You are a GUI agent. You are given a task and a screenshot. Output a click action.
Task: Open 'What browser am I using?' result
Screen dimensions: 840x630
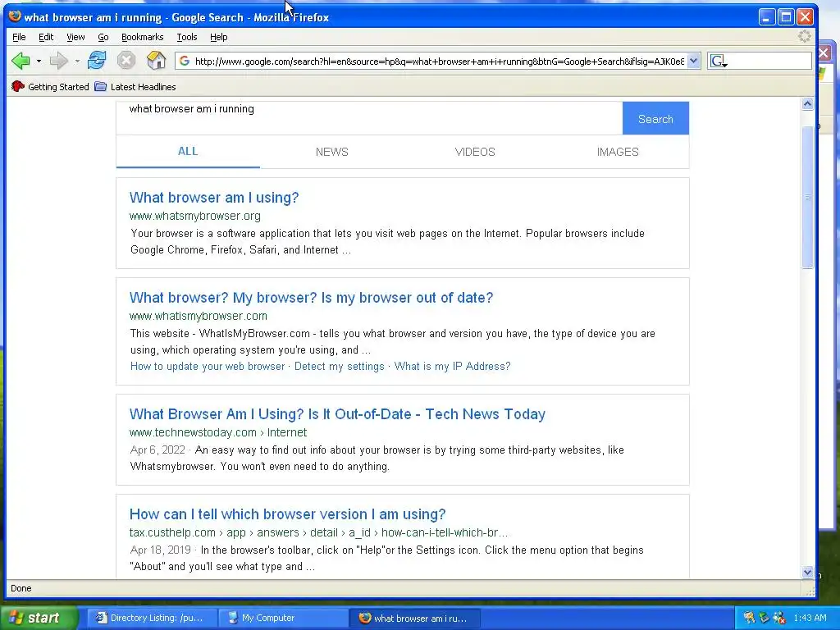[x=214, y=198]
